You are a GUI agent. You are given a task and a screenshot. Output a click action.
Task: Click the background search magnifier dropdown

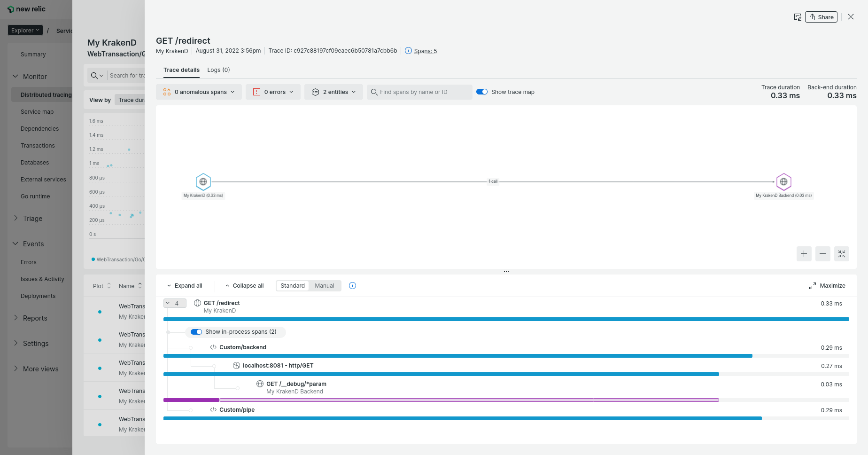point(97,76)
